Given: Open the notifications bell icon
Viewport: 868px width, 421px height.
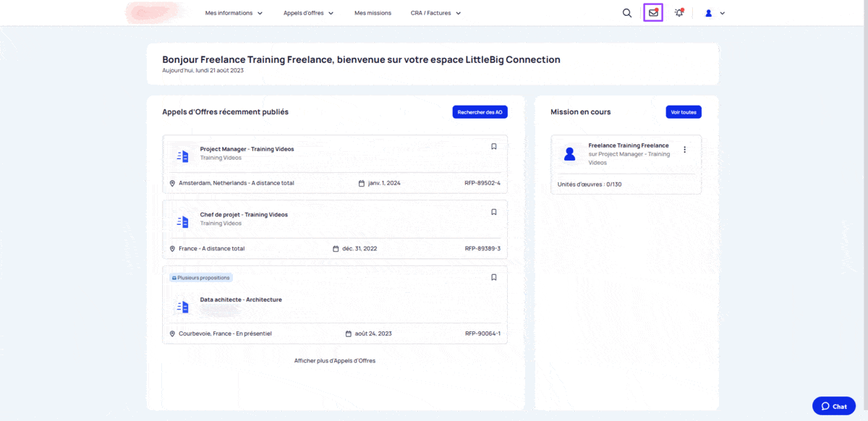Looking at the screenshot, I should 679,12.
